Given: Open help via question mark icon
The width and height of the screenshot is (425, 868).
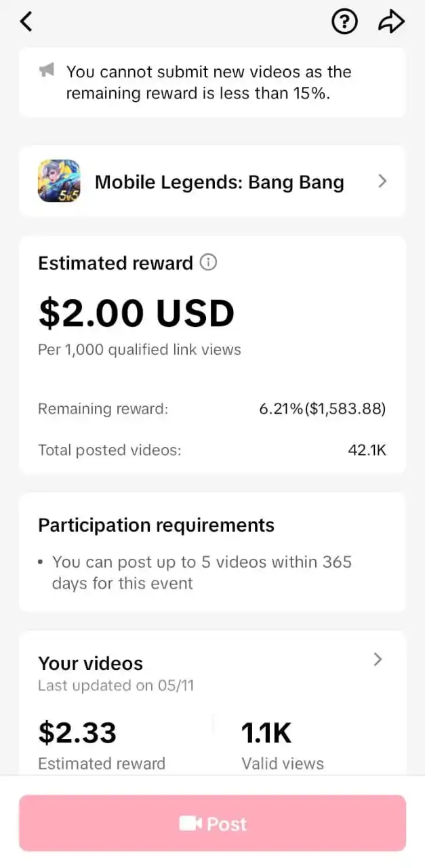Looking at the screenshot, I should pos(344,22).
